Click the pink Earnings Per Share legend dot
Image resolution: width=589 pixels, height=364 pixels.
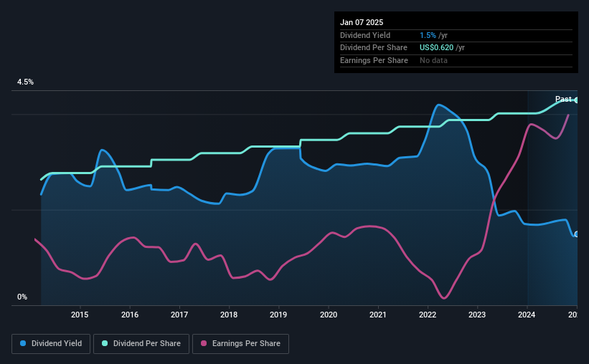coord(204,343)
